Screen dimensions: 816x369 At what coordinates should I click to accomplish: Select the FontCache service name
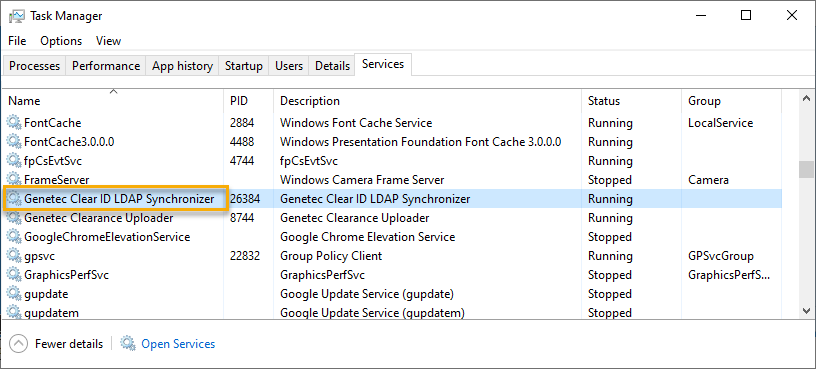[x=53, y=123]
